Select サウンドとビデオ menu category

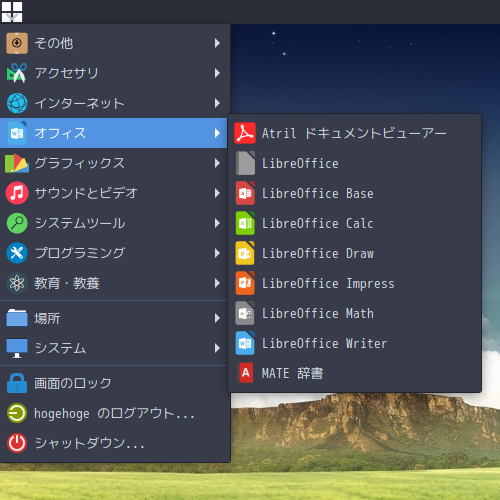coord(113,193)
